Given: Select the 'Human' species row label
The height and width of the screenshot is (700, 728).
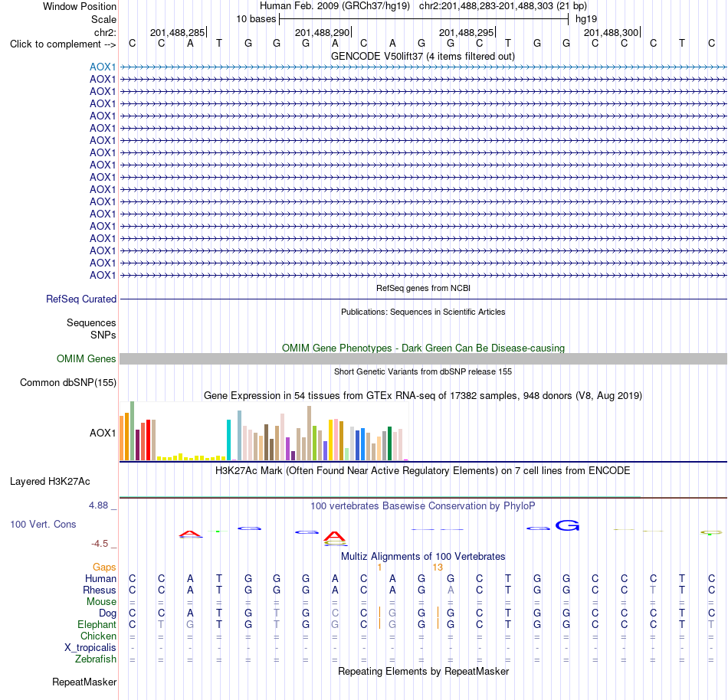Looking at the screenshot, I should click(100, 579).
